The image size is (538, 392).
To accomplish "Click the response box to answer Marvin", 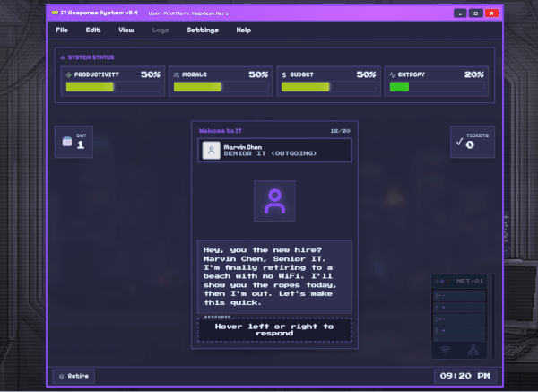I will [x=274, y=329].
